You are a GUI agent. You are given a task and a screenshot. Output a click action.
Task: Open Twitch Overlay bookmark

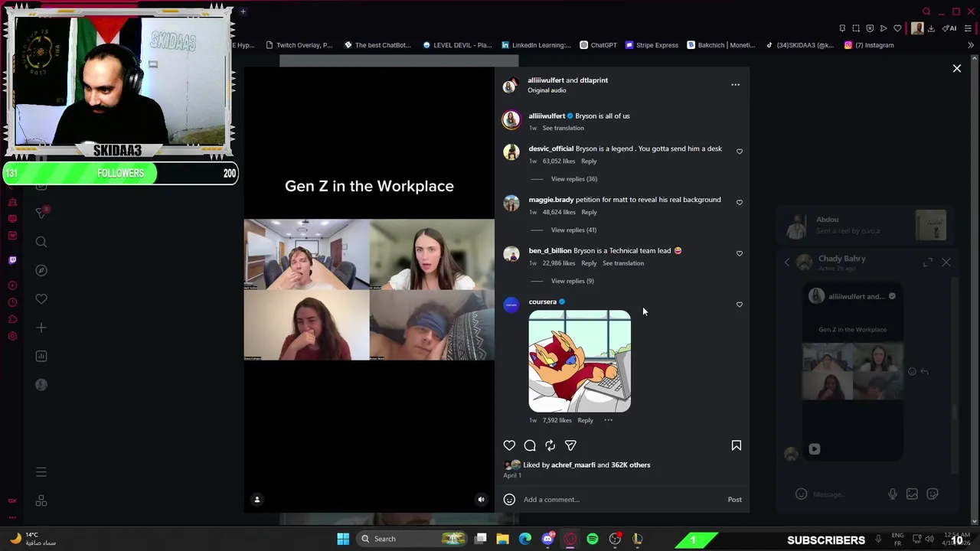(x=299, y=45)
